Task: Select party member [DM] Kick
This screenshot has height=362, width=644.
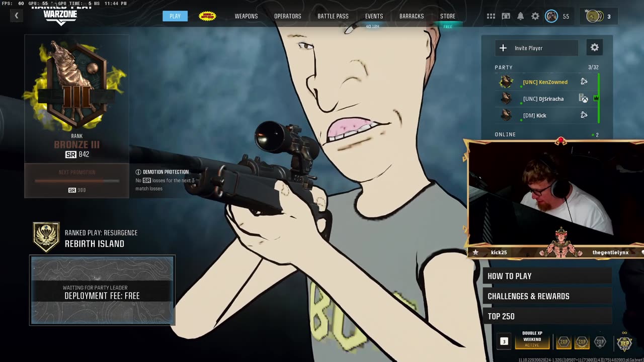Action: pyautogui.click(x=535, y=115)
